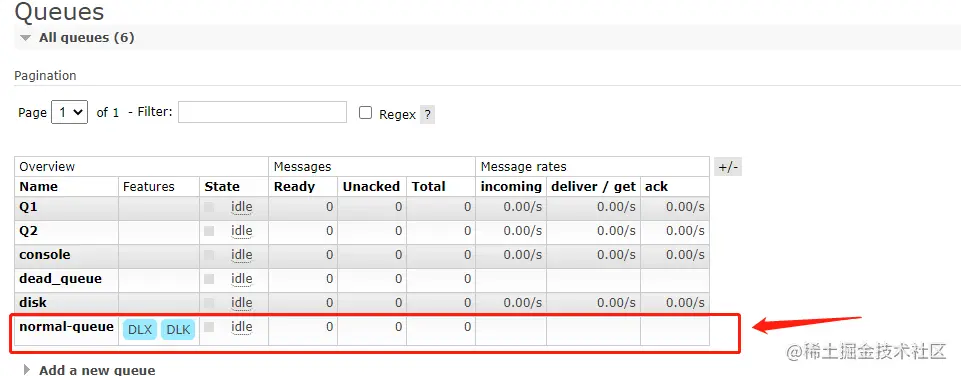Click the Total count of dead_queue
Viewport: 961px width, 376px height.
point(468,279)
